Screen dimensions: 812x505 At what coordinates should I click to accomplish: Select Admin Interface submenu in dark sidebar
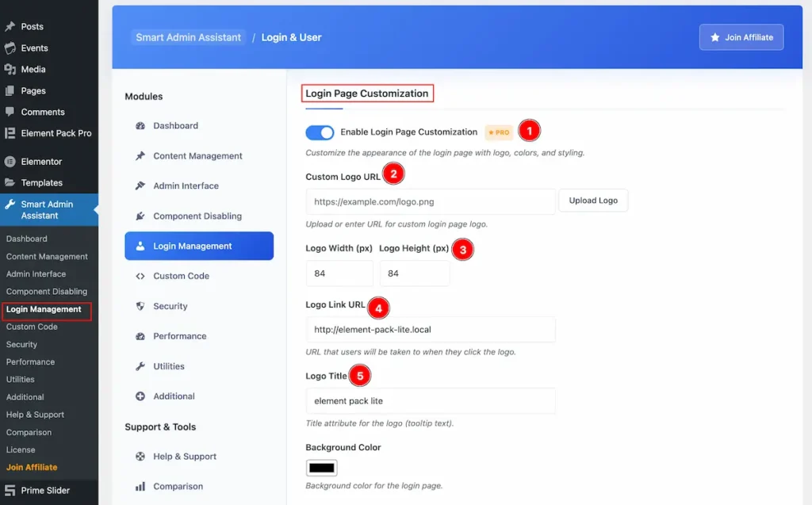click(x=36, y=274)
